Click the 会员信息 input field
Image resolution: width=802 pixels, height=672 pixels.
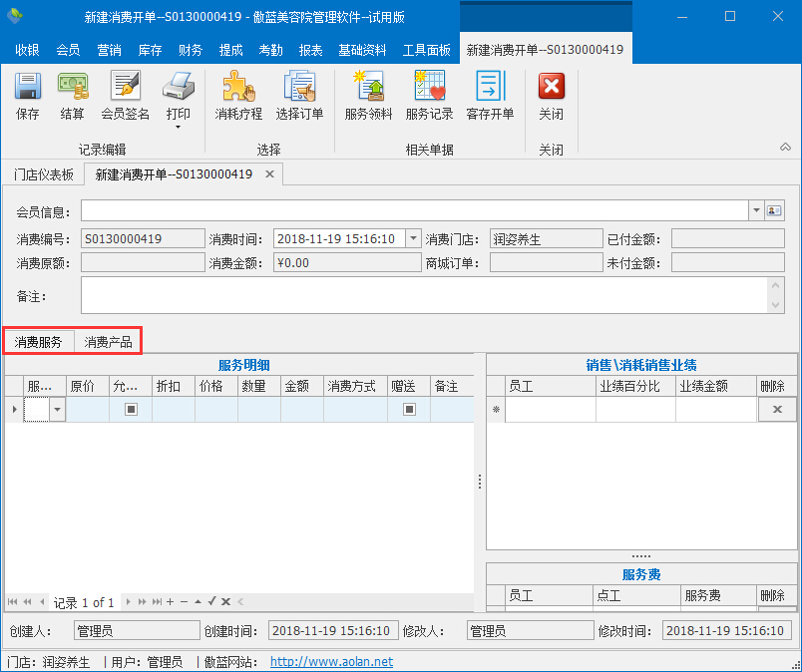pyautogui.click(x=415, y=210)
